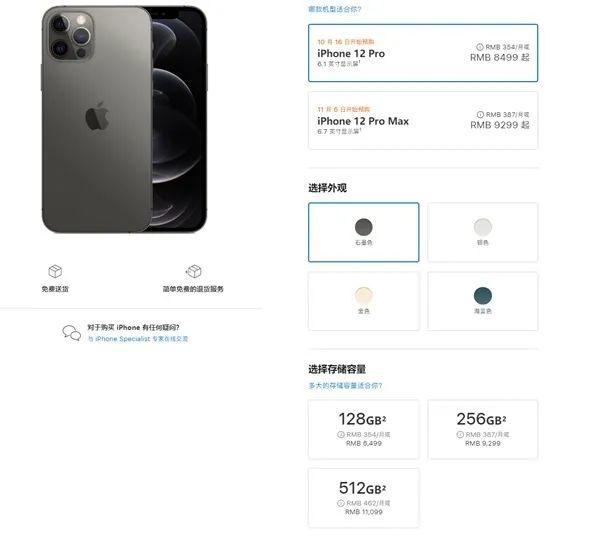Choose the 128GB storage capacity

point(364,429)
